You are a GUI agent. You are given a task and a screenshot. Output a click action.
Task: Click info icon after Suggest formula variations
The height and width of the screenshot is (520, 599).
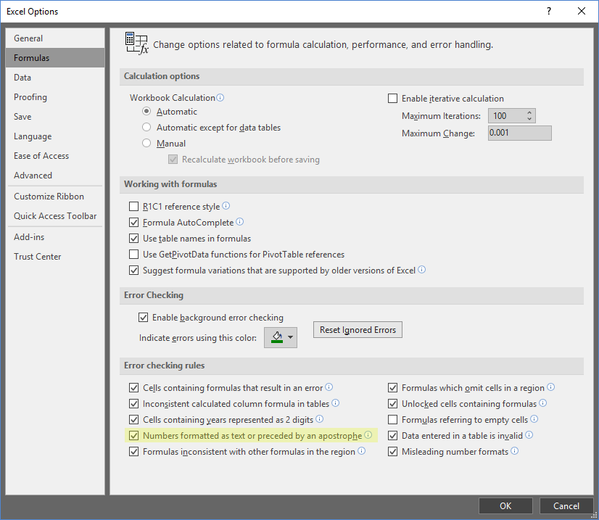pos(422,270)
